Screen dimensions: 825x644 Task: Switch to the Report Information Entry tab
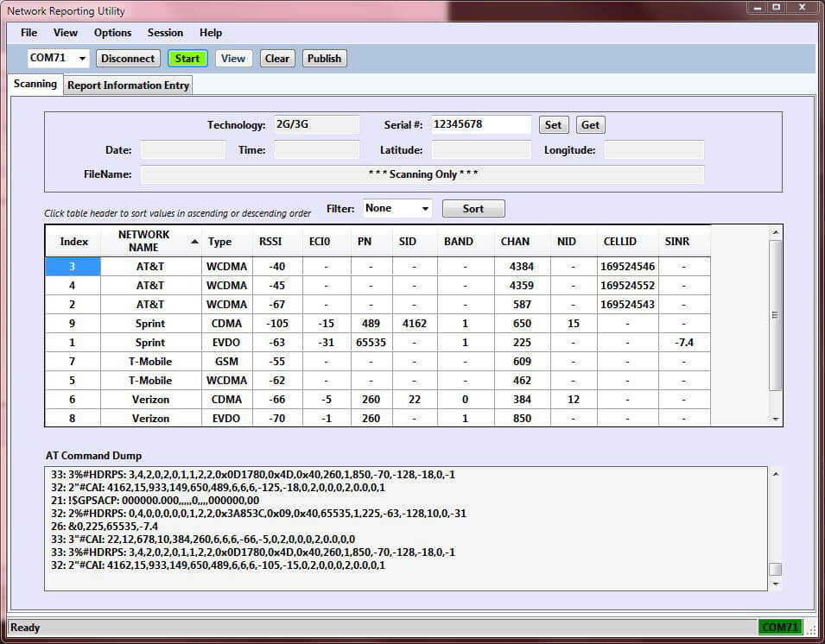[x=128, y=85]
